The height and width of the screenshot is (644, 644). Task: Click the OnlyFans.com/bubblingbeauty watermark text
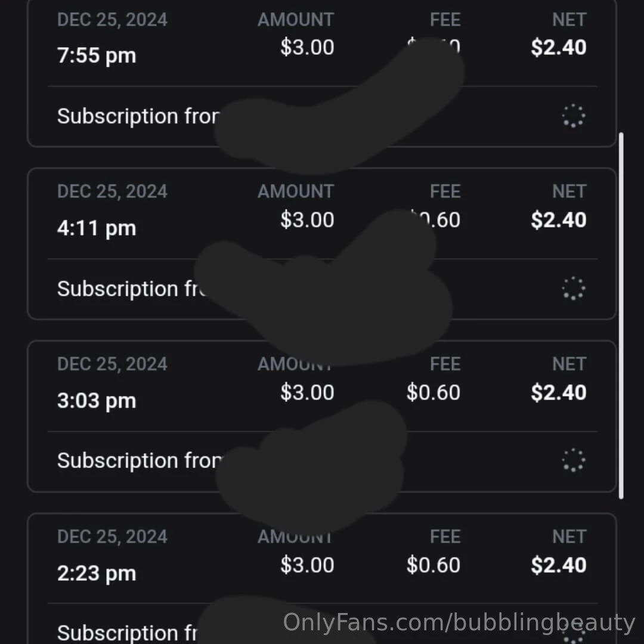click(459, 623)
